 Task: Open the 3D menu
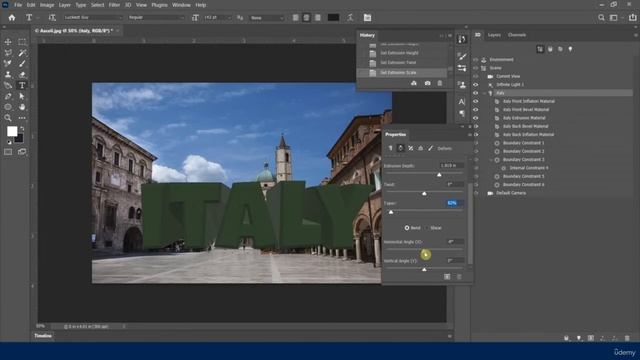128,5
